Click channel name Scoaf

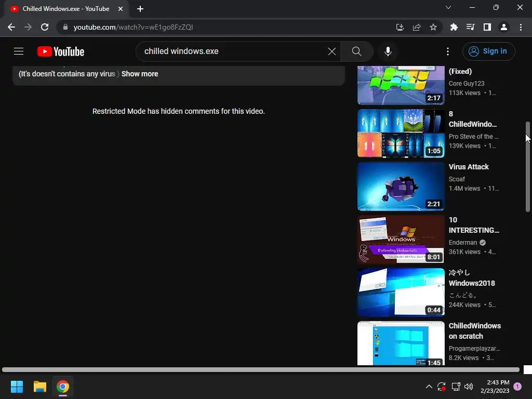point(457,179)
